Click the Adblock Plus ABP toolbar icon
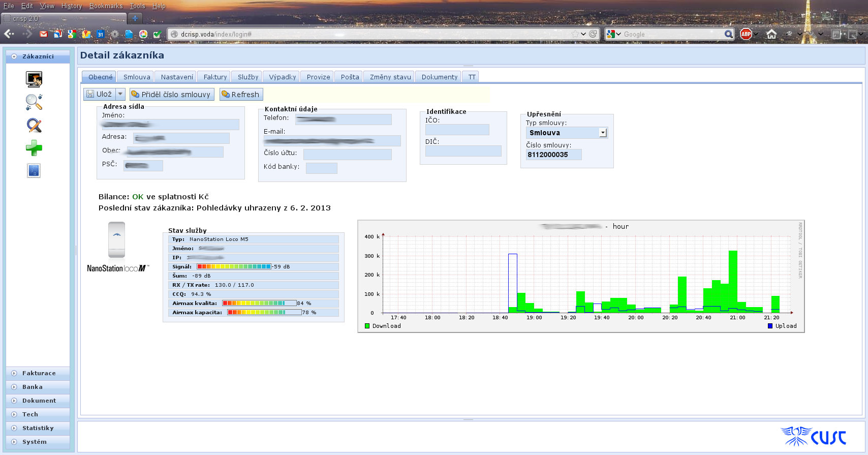868x455 pixels. coord(746,34)
